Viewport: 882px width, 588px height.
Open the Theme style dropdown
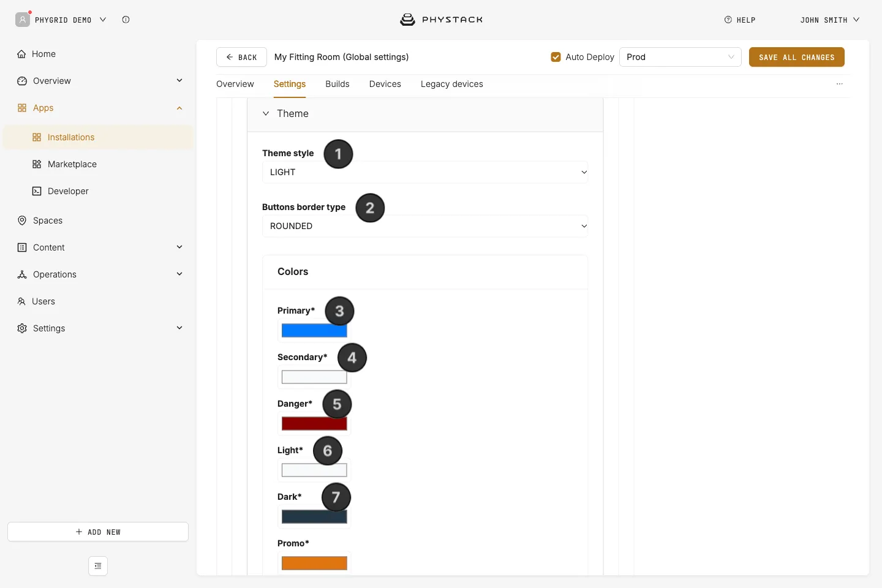tap(425, 172)
